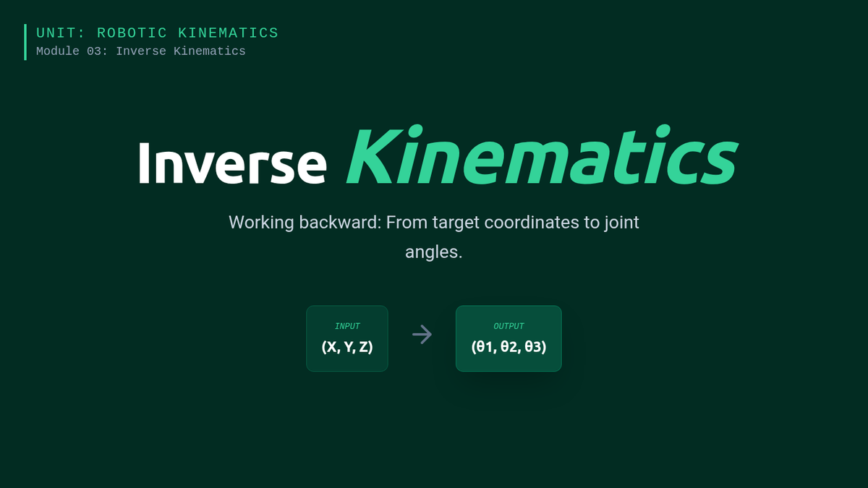The width and height of the screenshot is (868, 488).
Task: Click the '(θ1, θ2, θ3)' joint angles text
Action: pyautogui.click(x=509, y=347)
